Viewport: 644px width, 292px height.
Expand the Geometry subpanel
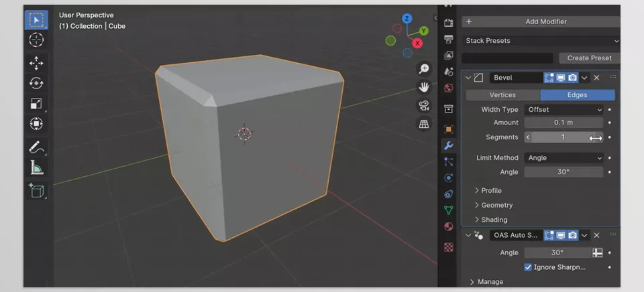(494, 205)
